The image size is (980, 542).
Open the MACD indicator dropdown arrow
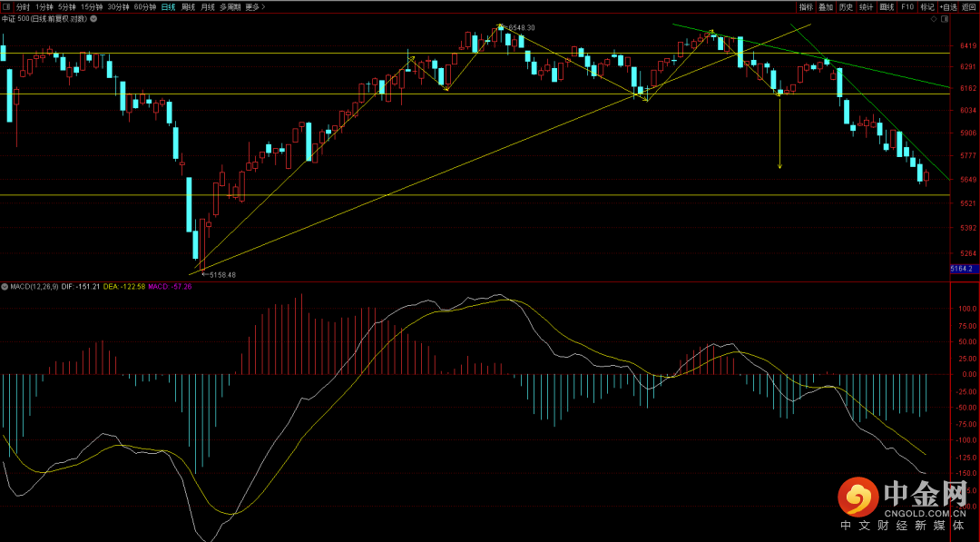coord(5,286)
